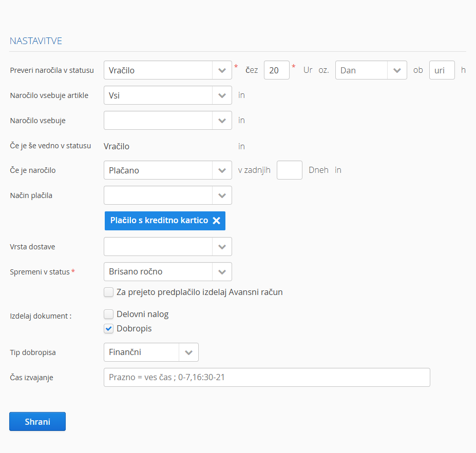The height and width of the screenshot is (453, 476).
Task: Click the NASTAVITVE section heading
Action: pyautogui.click(x=36, y=41)
